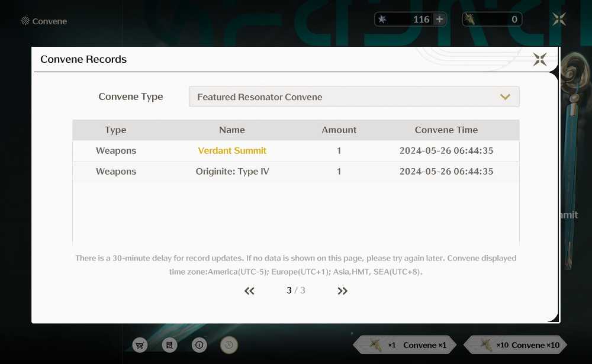The height and width of the screenshot is (364, 592).
Task: Open the Convene Type dropdown
Action: tap(354, 96)
